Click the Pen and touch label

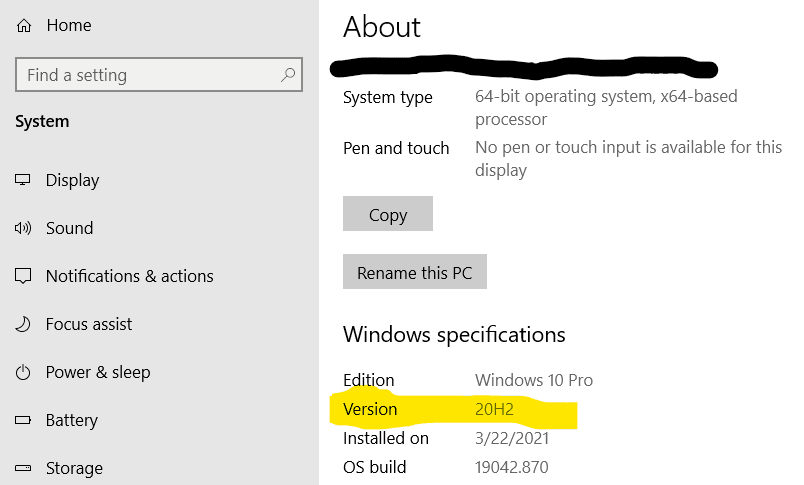pyautogui.click(x=396, y=148)
